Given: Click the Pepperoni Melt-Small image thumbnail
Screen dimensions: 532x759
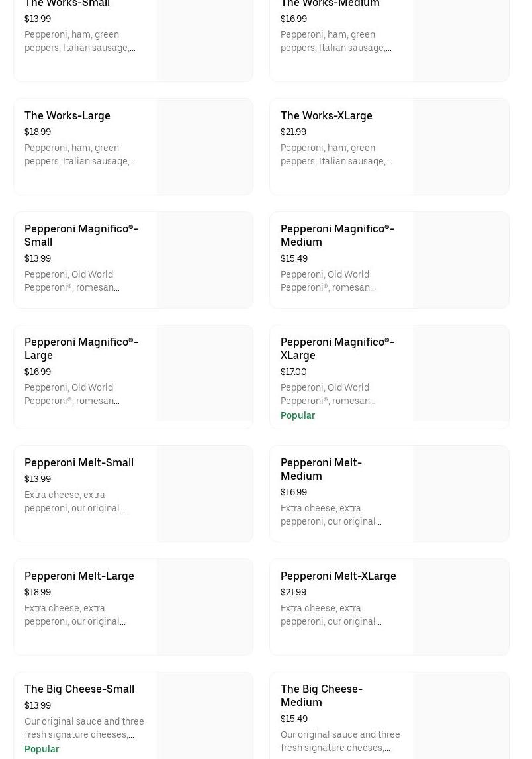Looking at the screenshot, I should tap(205, 493).
